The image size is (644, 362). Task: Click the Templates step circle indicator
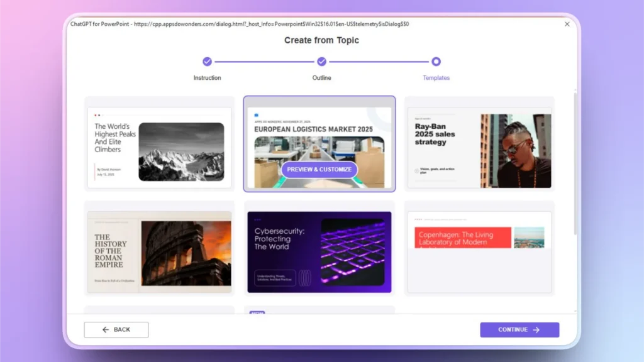click(x=437, y=63)
